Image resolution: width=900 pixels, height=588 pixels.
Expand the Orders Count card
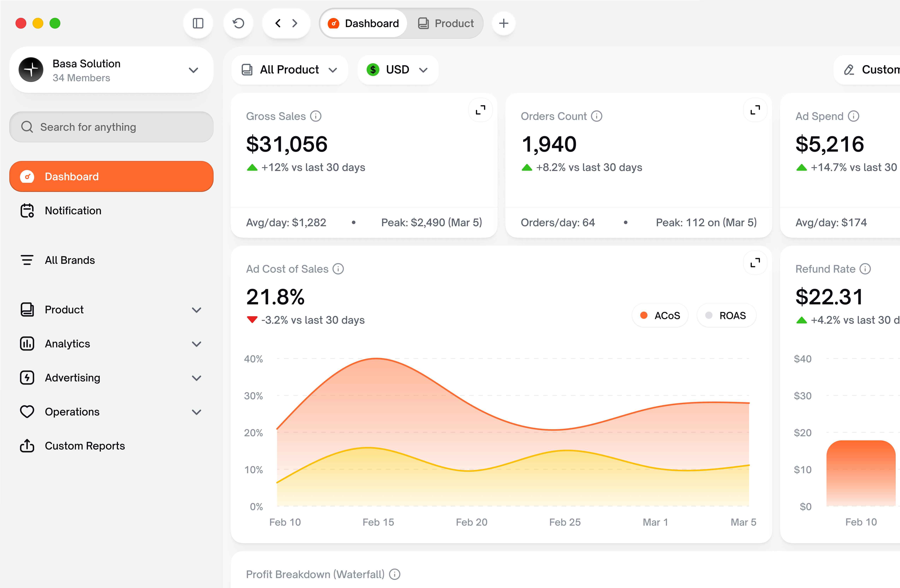coord(755,110)
